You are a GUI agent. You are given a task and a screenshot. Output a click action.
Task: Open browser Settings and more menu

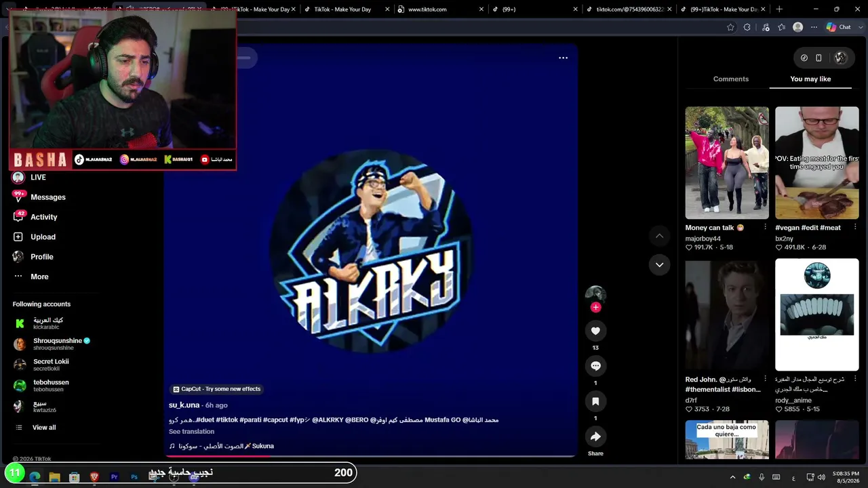(x=814, y=27)
